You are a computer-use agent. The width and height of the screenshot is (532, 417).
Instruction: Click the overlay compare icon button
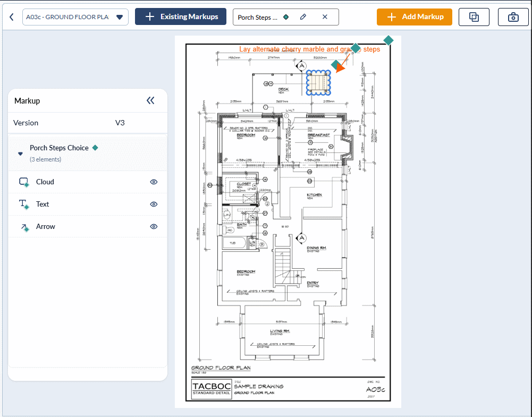[x=474, y=17]
